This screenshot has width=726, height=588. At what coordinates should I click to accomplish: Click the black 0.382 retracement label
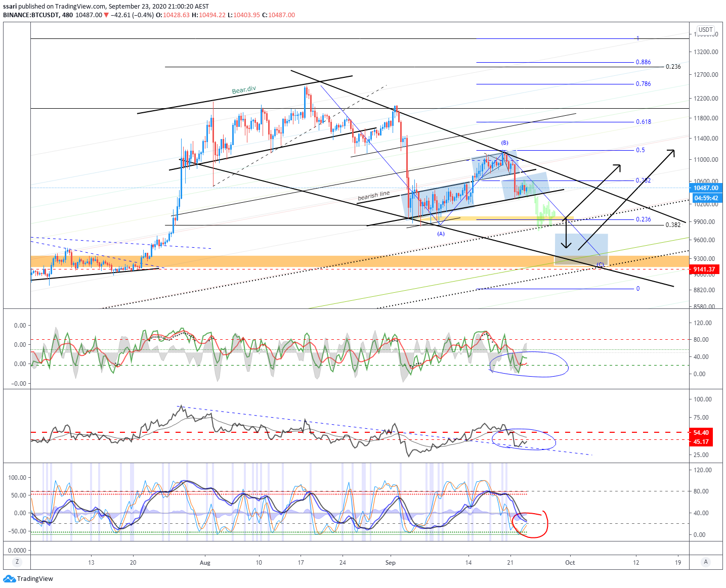(x=673, y=225)
